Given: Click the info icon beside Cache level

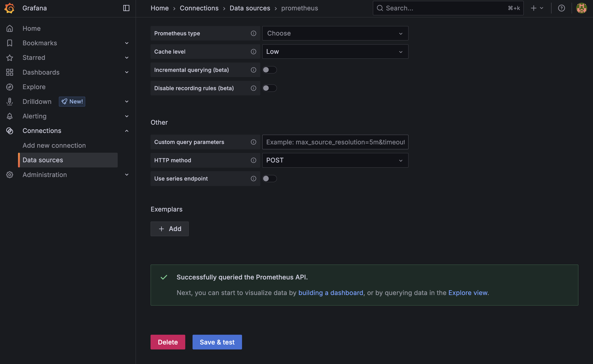Looking at the screenshot, I should coord(253,52).
